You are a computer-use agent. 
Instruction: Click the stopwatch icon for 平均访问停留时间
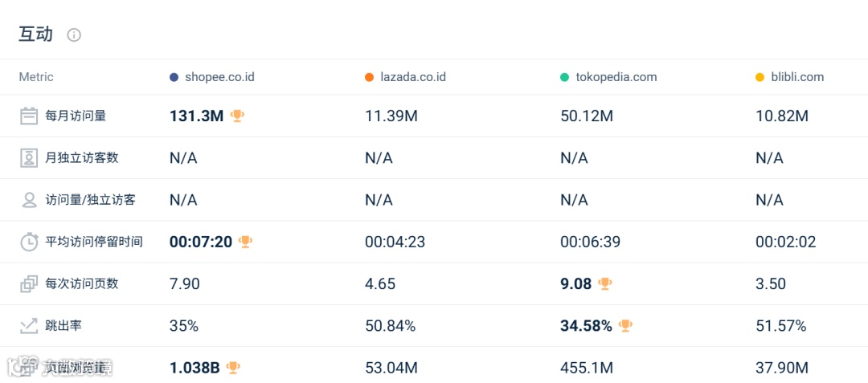click(29, 242)
